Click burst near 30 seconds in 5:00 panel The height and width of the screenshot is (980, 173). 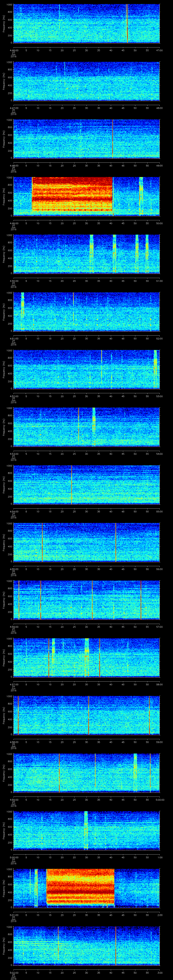(86, 830)
